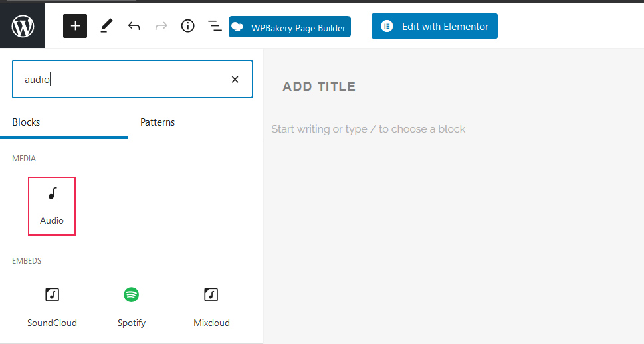The height and width of the screenshot is (344, 644).
Task: Click the Add Title field
Action: click(x=319, y=86)
